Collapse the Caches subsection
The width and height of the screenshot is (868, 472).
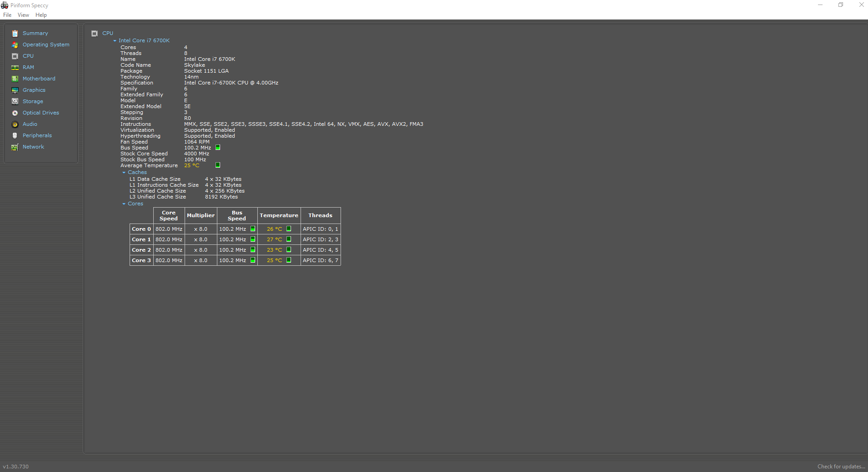click(x=124, y=172)
